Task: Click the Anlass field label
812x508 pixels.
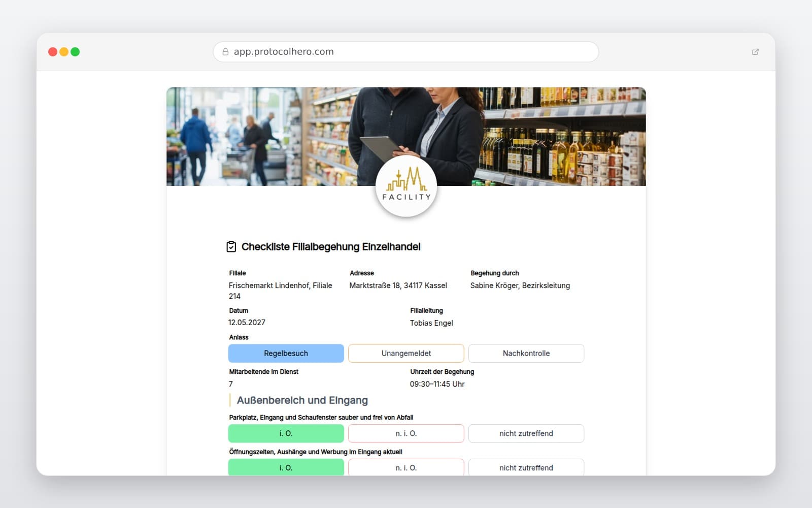Action: [x=239, y=337]
